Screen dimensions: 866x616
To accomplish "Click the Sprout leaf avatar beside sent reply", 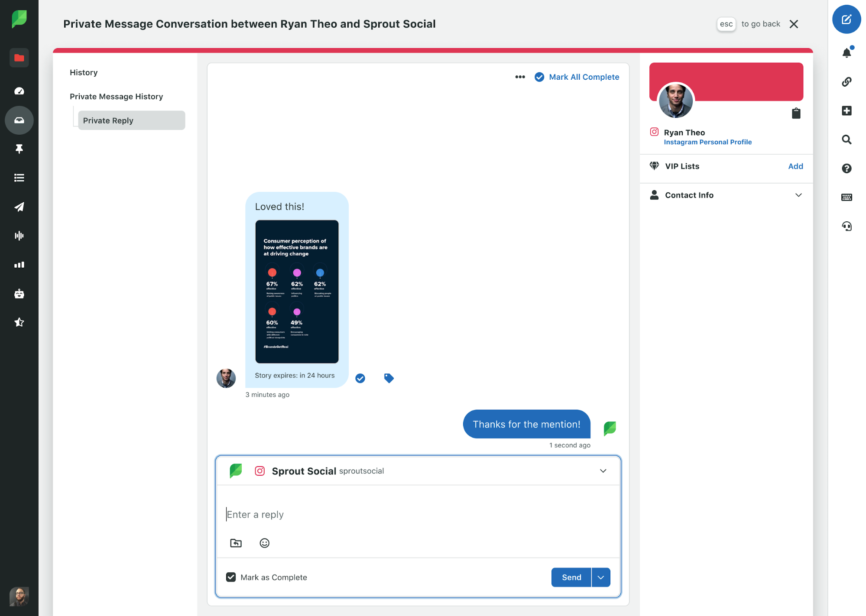I will tap(610, 428).
